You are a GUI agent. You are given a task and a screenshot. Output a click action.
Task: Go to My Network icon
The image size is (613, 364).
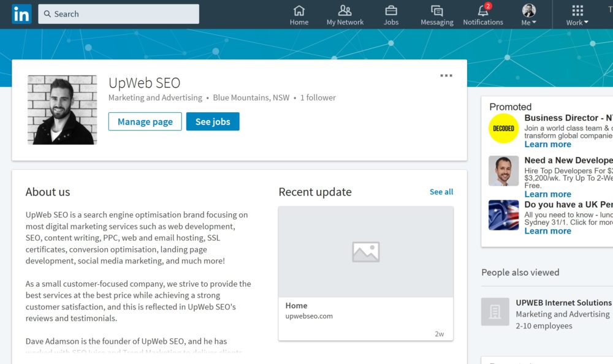345,10
